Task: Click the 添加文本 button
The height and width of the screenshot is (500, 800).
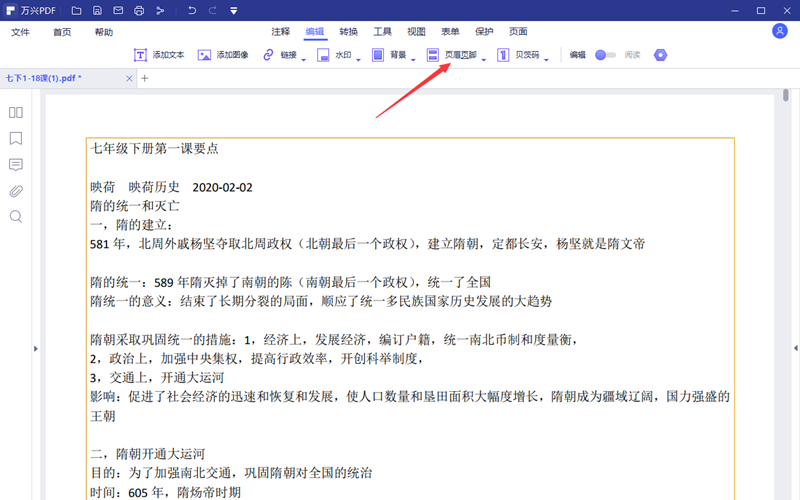Action: [159, 55]
